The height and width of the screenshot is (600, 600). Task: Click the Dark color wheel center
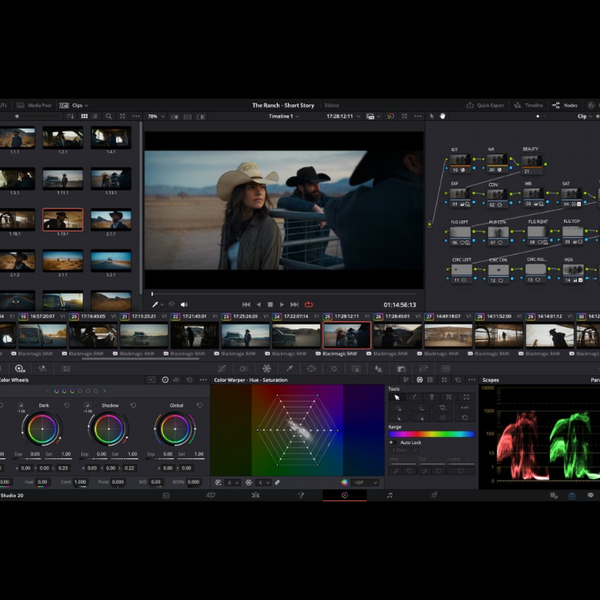pyautogui.click(x=42, y=429)
